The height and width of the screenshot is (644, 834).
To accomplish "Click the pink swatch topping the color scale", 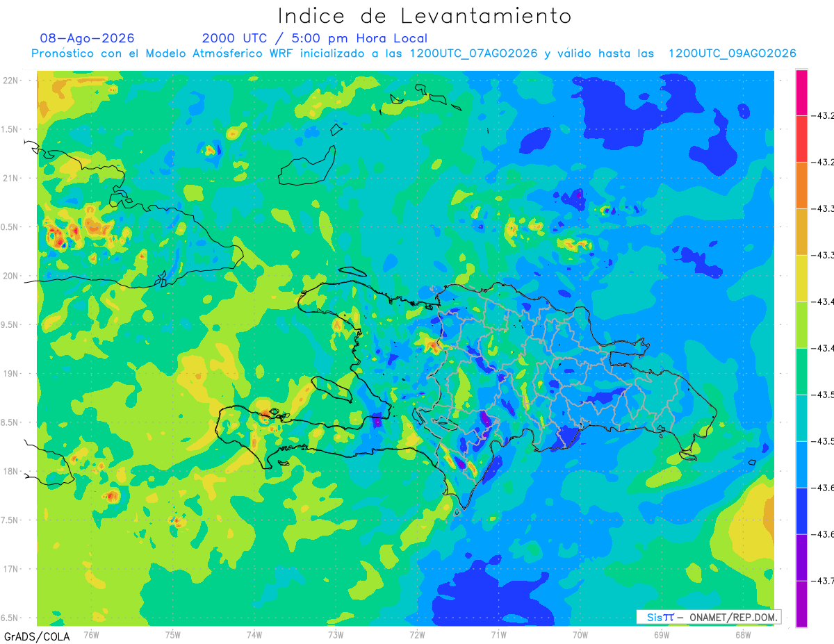I will click(801, 92).
